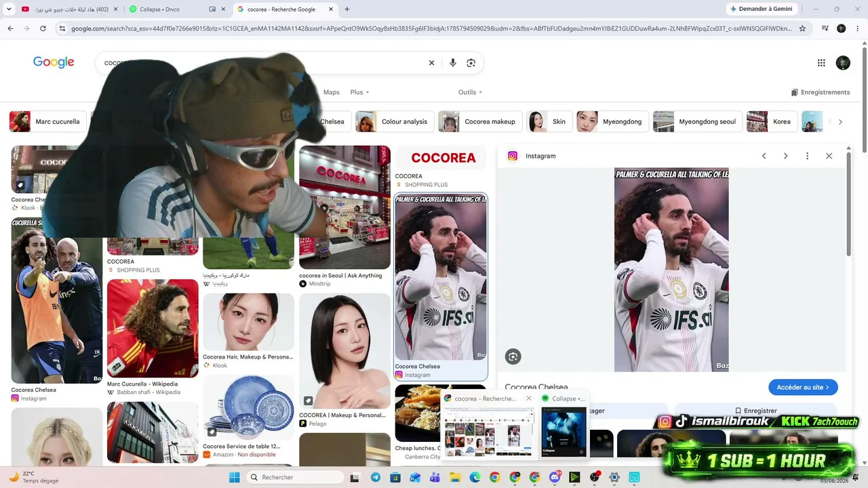Clear the Google search box text
Viewport: 868px width, 488px height.
431,63
